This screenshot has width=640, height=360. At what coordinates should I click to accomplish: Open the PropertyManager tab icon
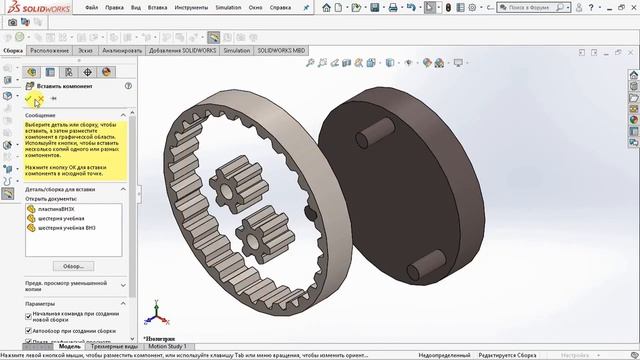pyautogui.click(x=50, y=72)
